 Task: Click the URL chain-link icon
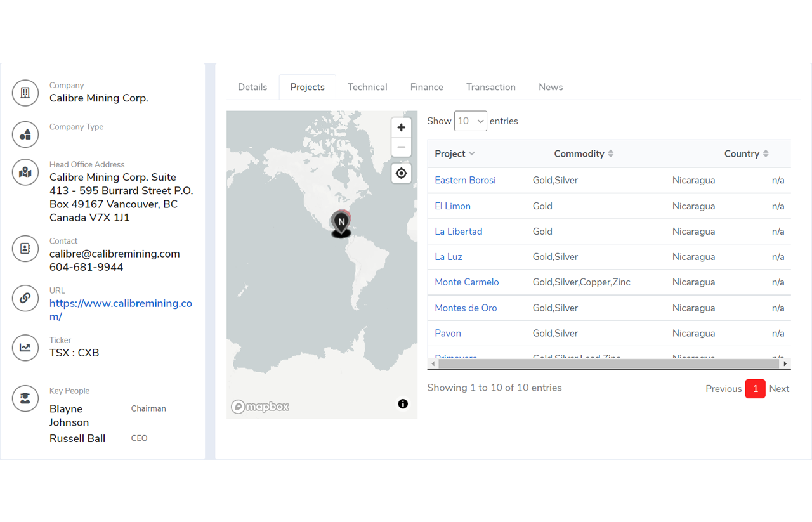click(25, 298)
